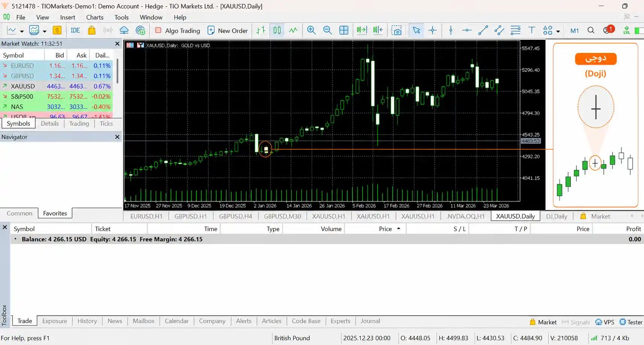Screen dimensions: 644x345
Task: Close the Market Watch panel
Action: click(x=117, y=44)
